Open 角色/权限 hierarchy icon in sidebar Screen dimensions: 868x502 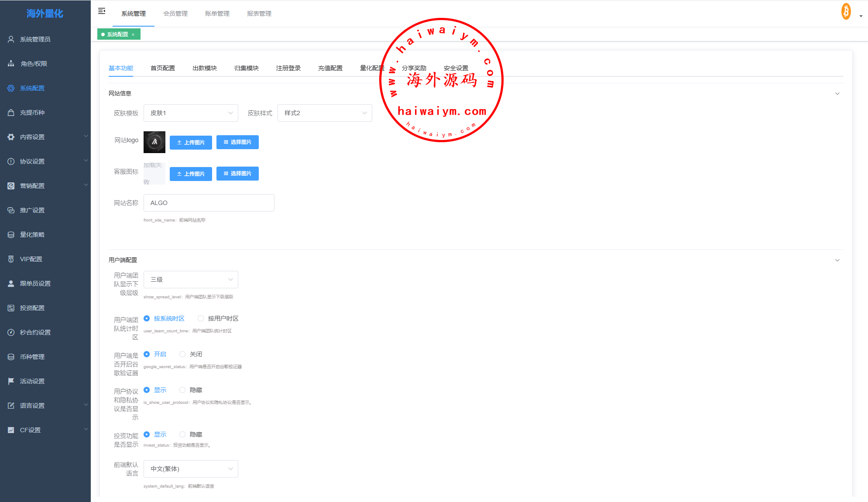(11, 64)
